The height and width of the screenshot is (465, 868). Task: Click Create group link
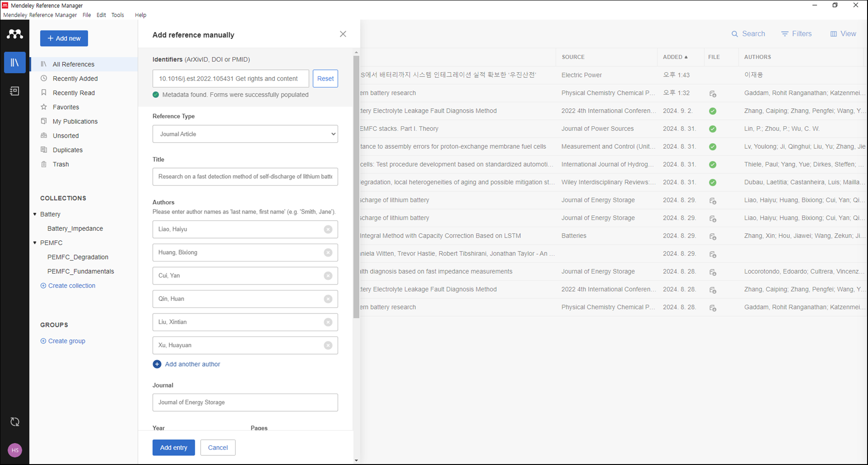click(x=63, y=341)
